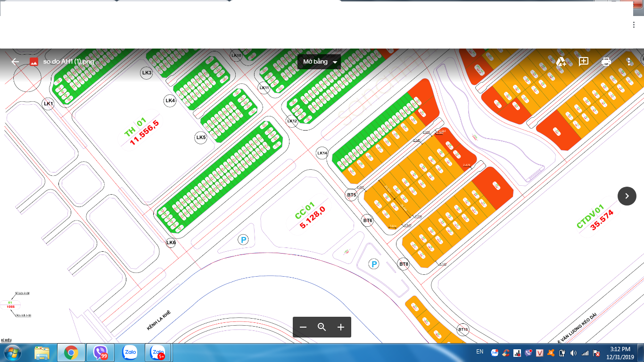644x362 pixels.
Task: Click the EN language indicator
Action: (480, 352)
